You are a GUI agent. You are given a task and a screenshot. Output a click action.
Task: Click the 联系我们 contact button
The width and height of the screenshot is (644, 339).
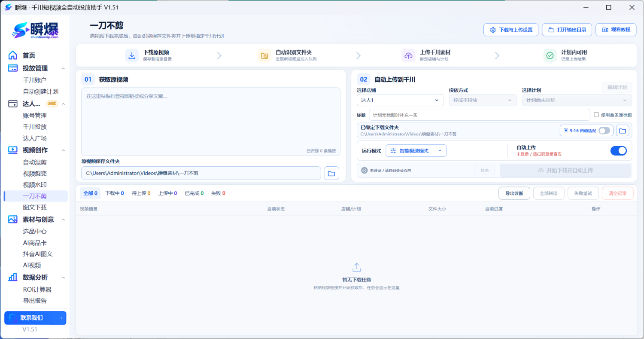click(x=35, y=318)
